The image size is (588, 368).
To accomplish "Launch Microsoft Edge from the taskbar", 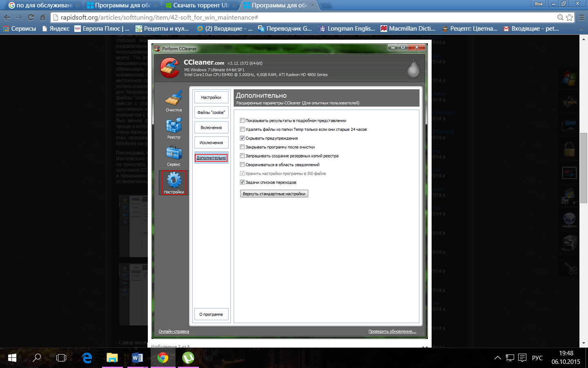I will (x=87, y=358).
